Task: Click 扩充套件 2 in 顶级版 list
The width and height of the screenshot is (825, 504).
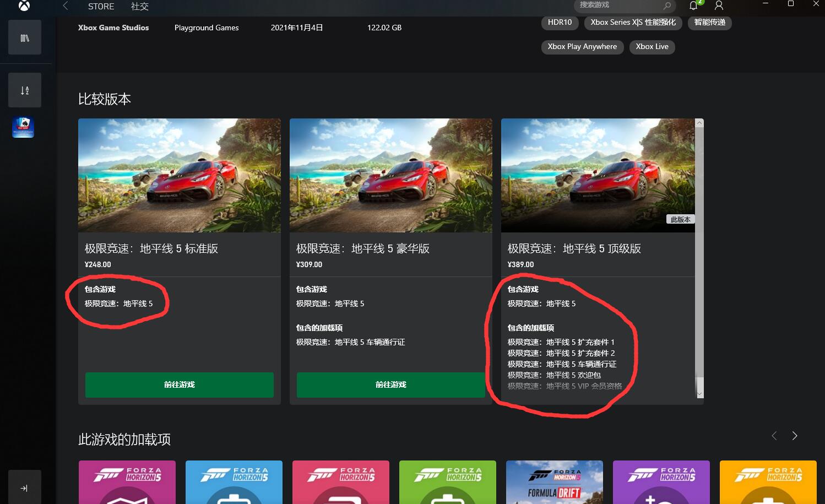Action: 561,353
